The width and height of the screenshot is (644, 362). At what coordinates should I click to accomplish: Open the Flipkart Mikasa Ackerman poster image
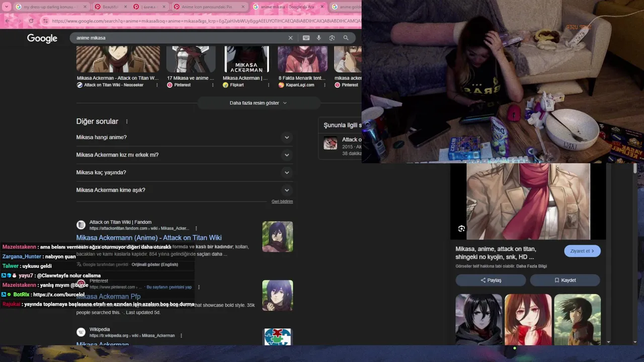tap(247, 59)
